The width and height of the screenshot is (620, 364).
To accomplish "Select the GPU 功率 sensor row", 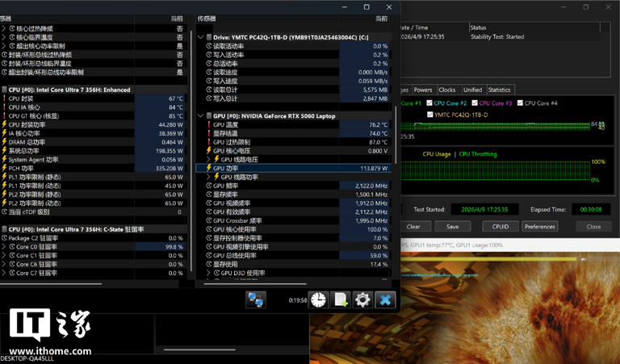I will click(291, 169).
